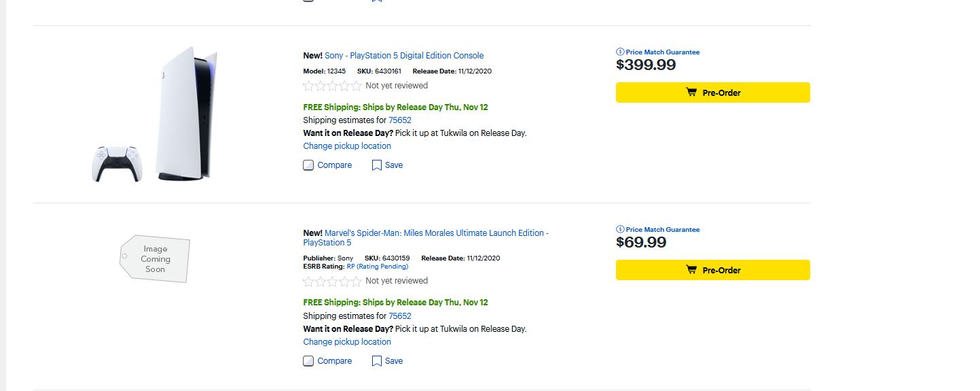Open PlayStation 5 console product image
The image size is (980, 391).
(x=156, y=115)
